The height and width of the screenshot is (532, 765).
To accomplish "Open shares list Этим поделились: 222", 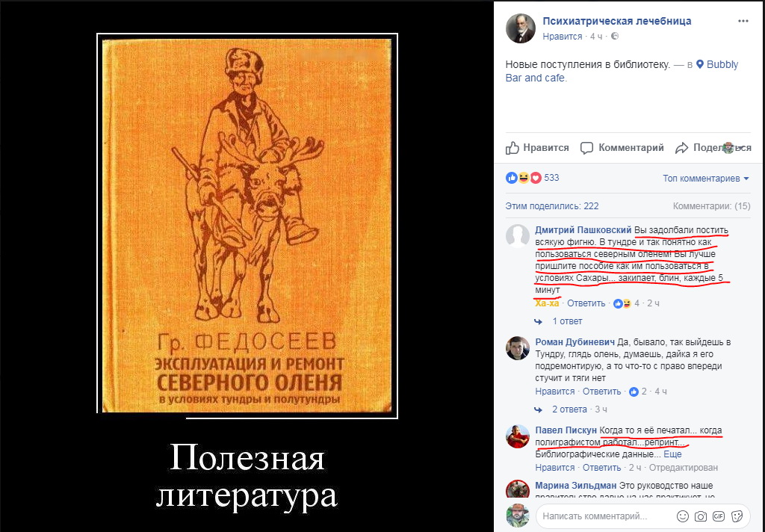I will click(552, 206).
